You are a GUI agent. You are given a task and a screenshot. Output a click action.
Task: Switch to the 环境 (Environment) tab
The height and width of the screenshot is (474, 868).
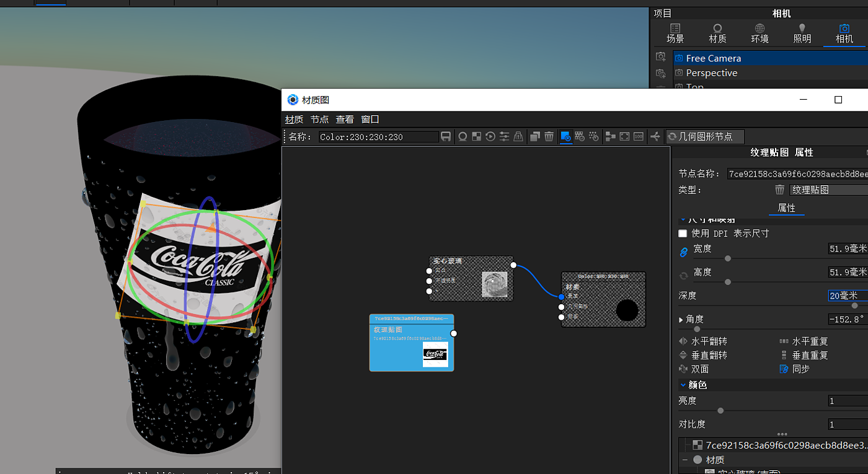(759, 33)
